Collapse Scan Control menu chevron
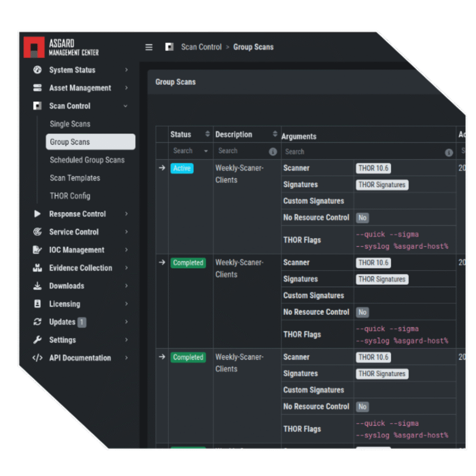Viewport: 476px width, 476px height. [x=126, y=106]
